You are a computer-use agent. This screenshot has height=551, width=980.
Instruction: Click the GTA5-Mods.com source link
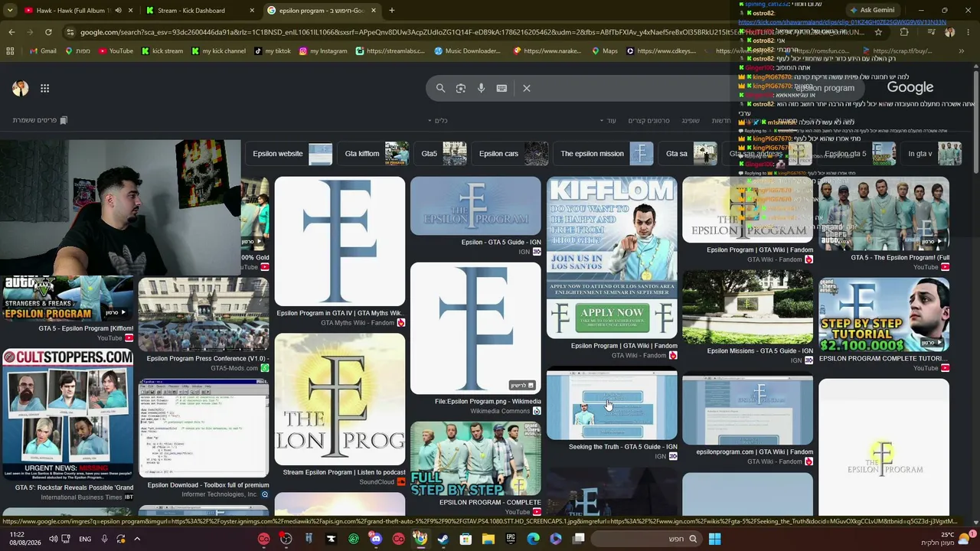coord(235,368)
